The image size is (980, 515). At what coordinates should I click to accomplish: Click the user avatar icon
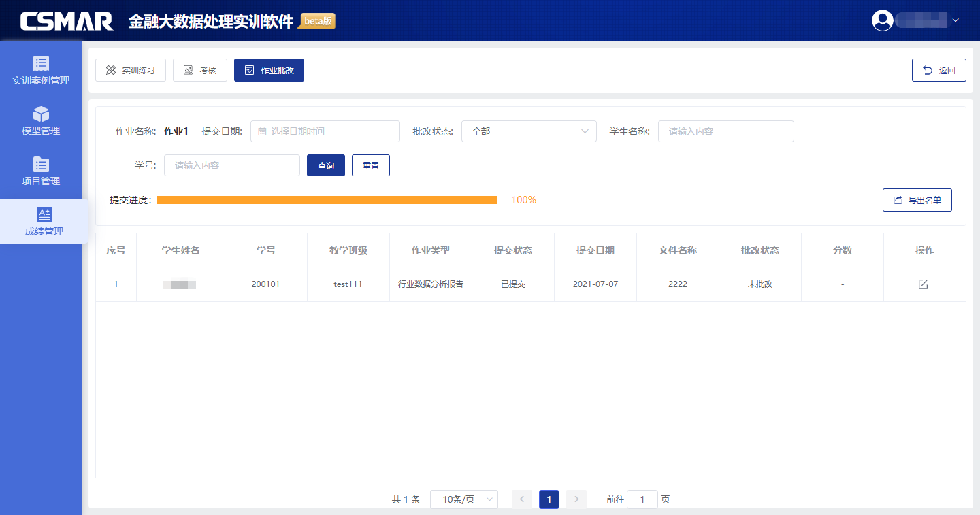(x=882, y=20)
